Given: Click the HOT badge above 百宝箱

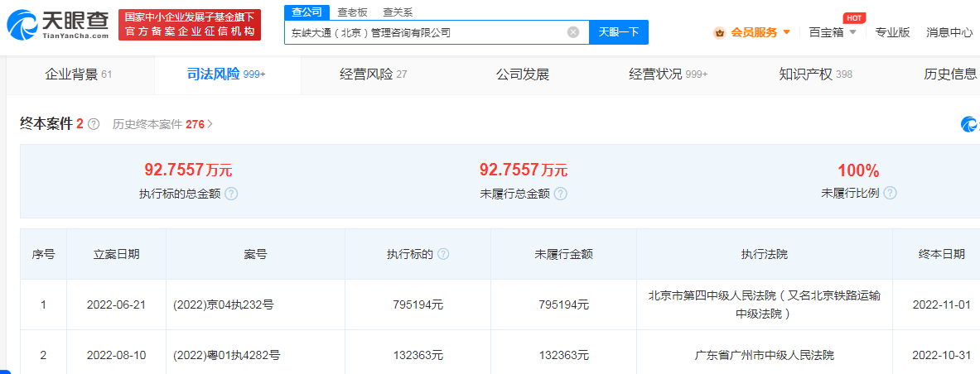Looking at the screenshot, I should click(x=854, y=17).
